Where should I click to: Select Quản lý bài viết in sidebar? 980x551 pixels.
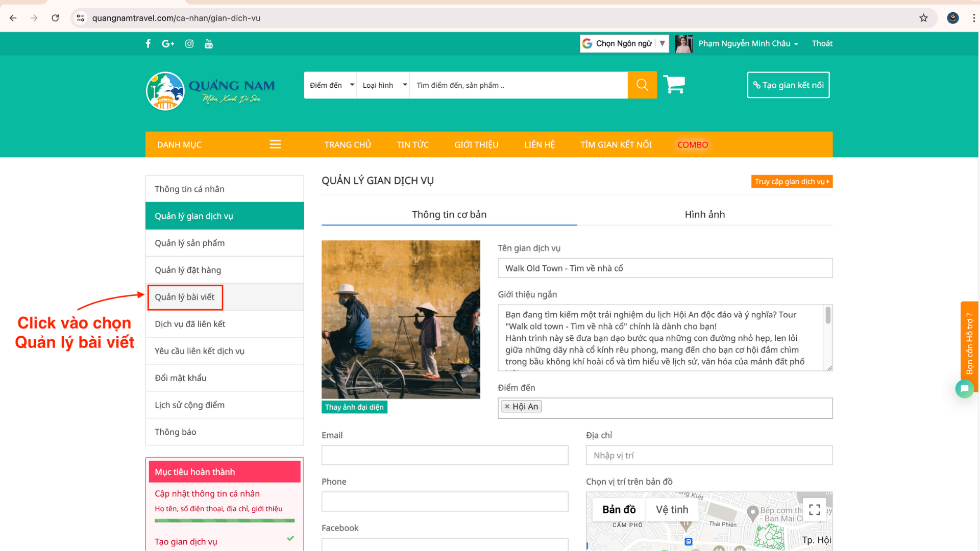tap(185, 297)
